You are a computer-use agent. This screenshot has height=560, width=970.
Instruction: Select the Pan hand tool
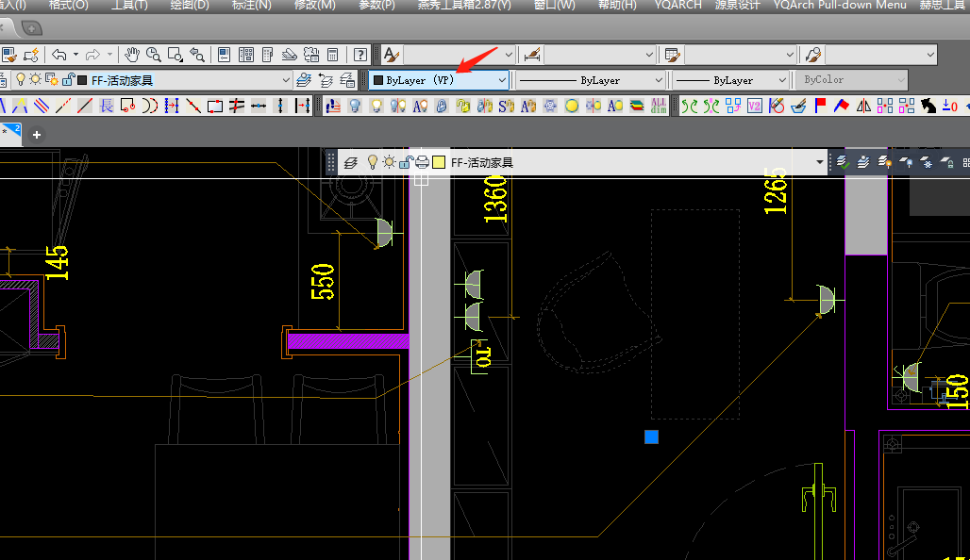[132, 55]
